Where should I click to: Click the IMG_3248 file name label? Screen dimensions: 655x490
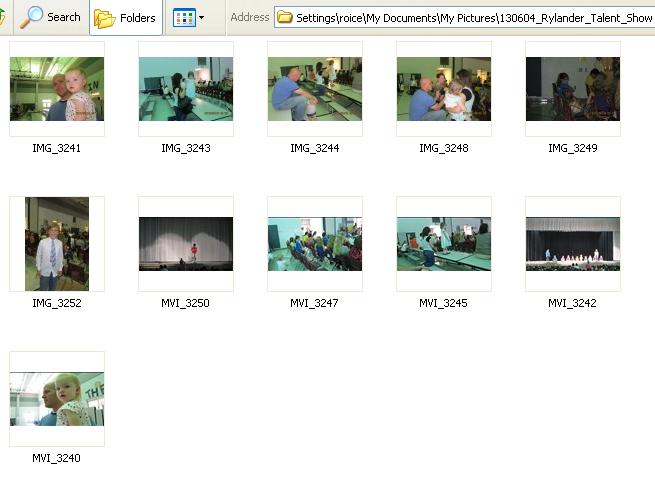pos(444,148)
